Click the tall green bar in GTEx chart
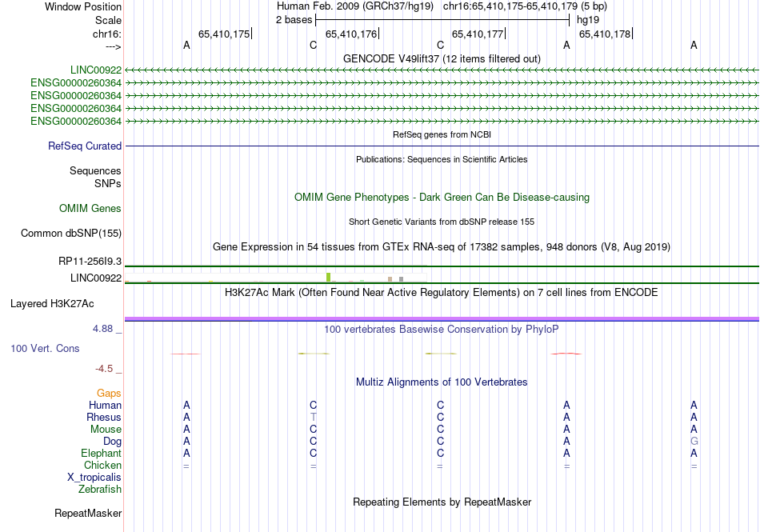Screen dimensions: 760x532 [328, 277]
